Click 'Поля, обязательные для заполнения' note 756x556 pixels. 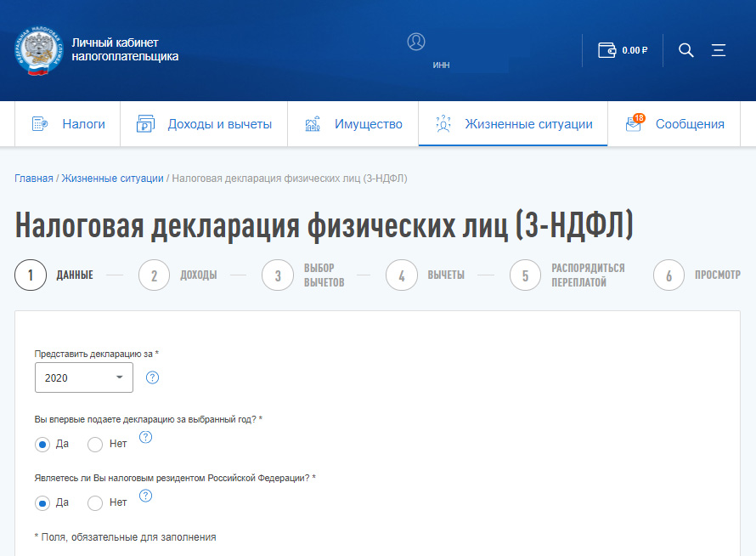[x=126, y=537]
